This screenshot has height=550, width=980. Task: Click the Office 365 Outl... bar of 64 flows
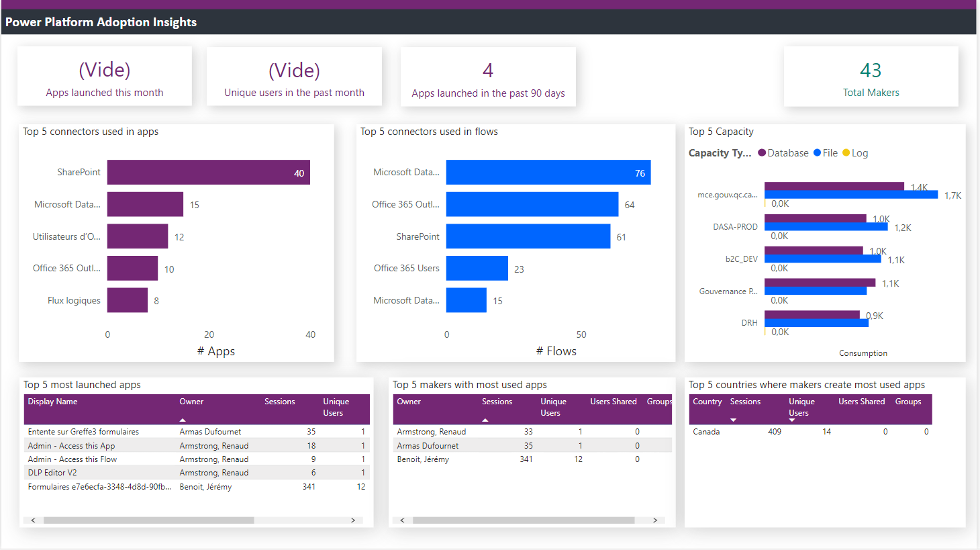(532, 204)
